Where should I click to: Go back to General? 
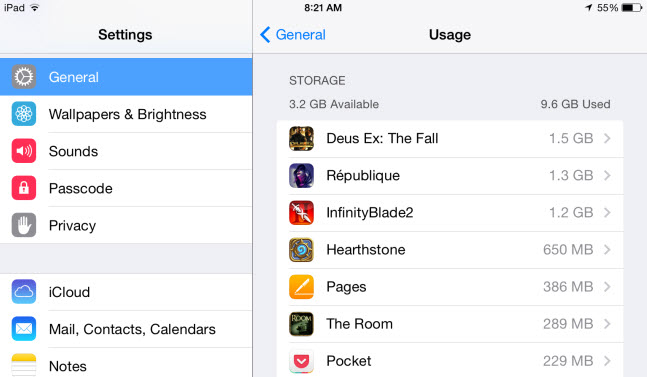tap(293, 35)
